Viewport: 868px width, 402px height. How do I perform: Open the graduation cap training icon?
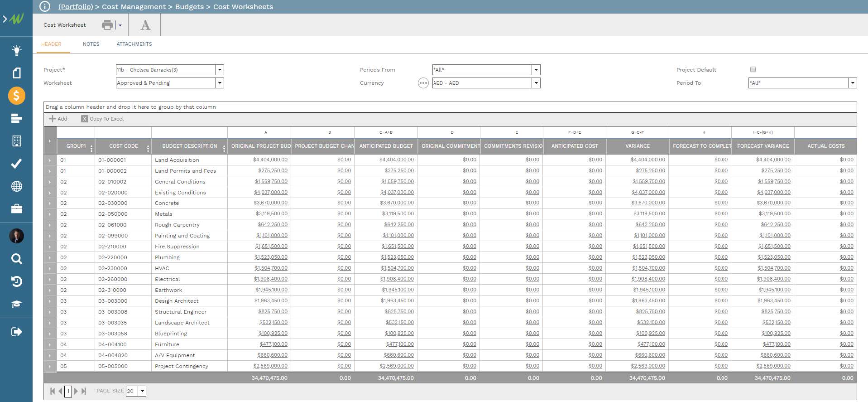click(16, 304)
